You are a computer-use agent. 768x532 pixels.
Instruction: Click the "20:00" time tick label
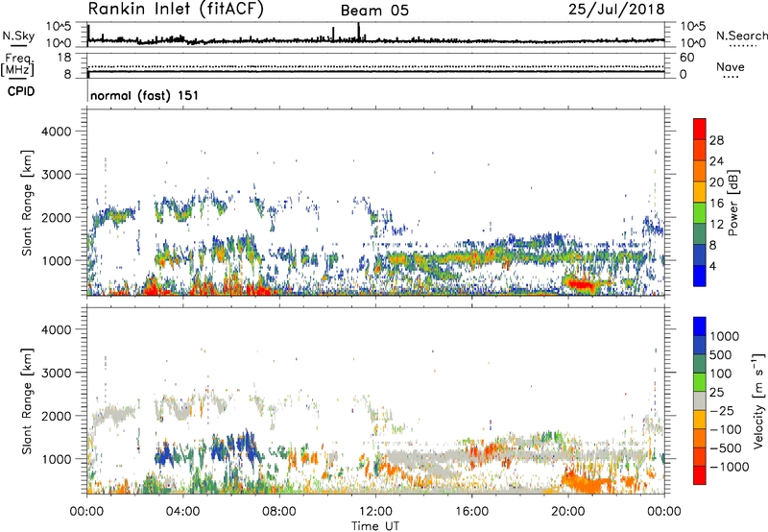click(567, 512)
